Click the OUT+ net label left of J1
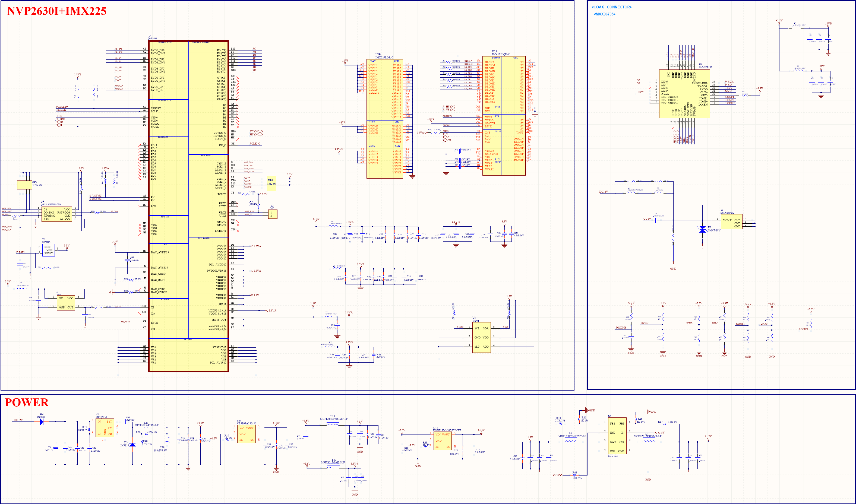Screen dimensions: 856x504 [x=647, y=219]
